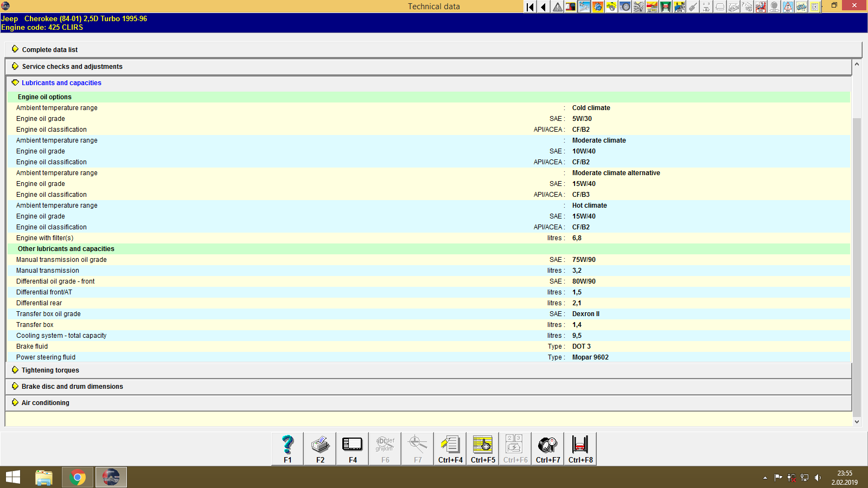Expand the Tightening torques section
Image resolution: width=868 pixels, height=488 pixels.
(x=50, y=370)
